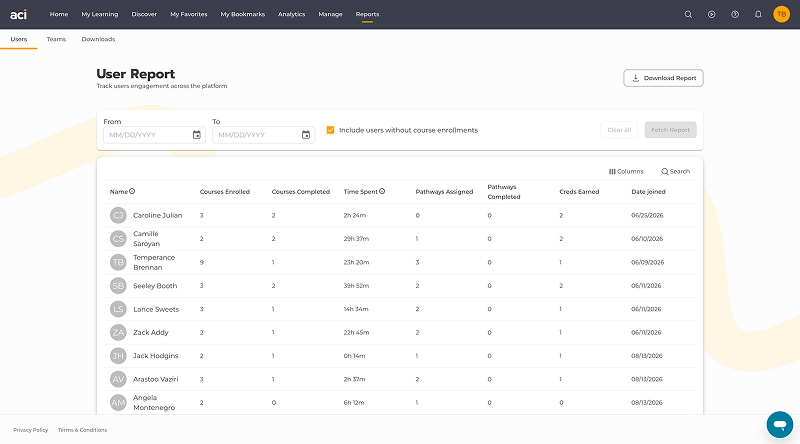
Task: Click Download Report button
Action: 663,78
